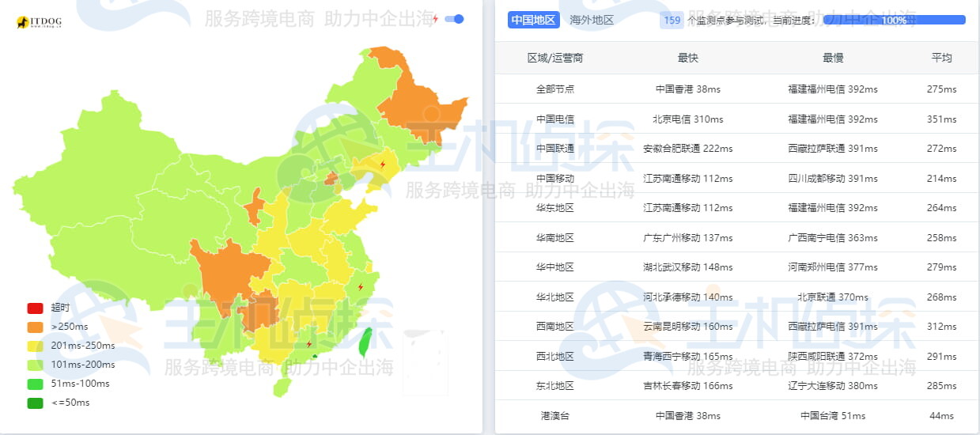980x435 pixels.
Task: Click the 西藏拉萨电信 391ms cell
Action: pyautogui.click(x=833, y=327)
